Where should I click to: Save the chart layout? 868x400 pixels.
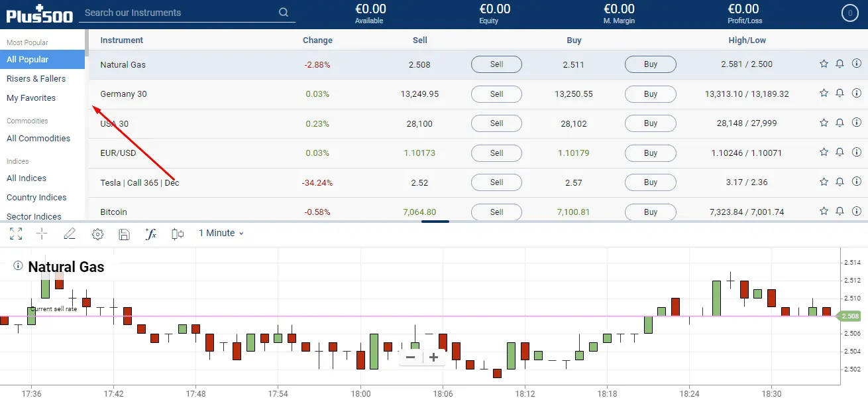pyautogui.click(x=124, y=233)
